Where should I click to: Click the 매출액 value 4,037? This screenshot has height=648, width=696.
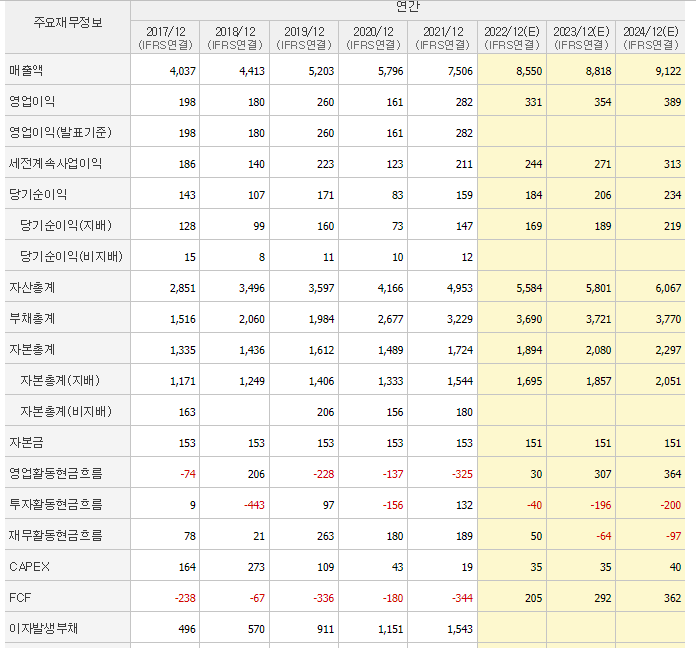pos(182,71)
